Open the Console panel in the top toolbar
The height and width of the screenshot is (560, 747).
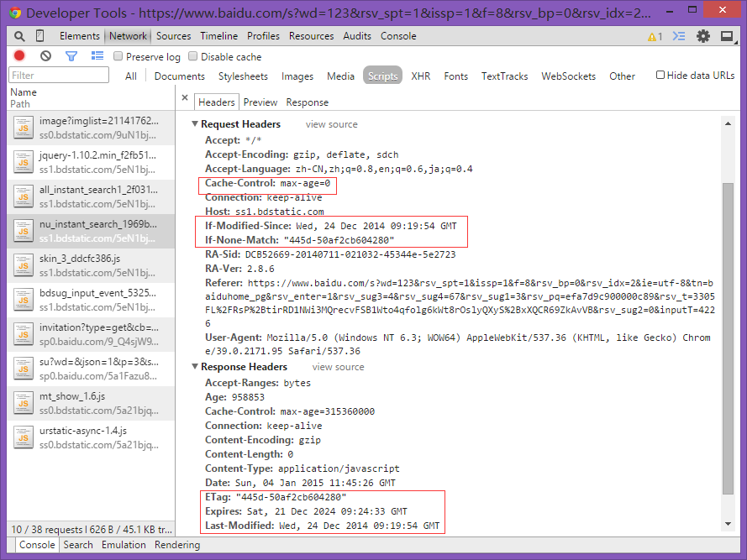click(x=398, y=36)
